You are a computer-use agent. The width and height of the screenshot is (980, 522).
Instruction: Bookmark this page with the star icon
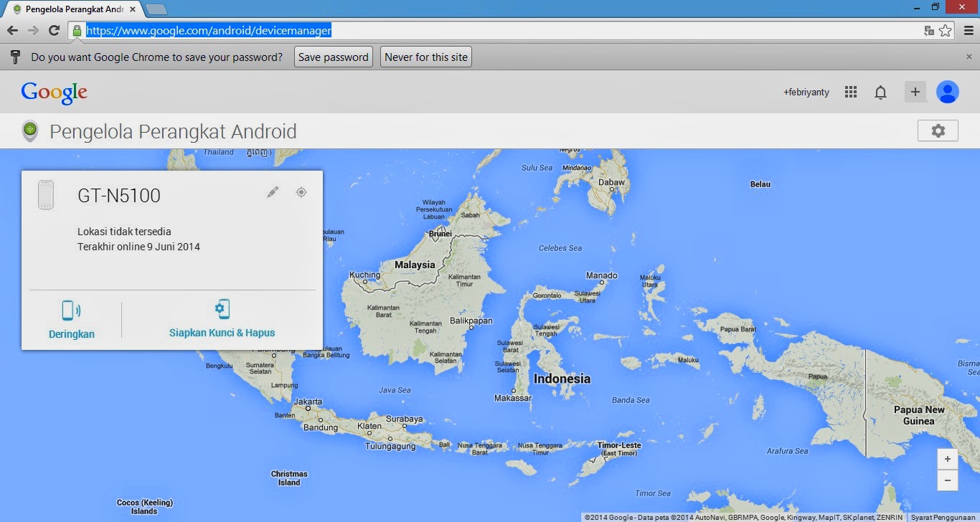(946, 30)
